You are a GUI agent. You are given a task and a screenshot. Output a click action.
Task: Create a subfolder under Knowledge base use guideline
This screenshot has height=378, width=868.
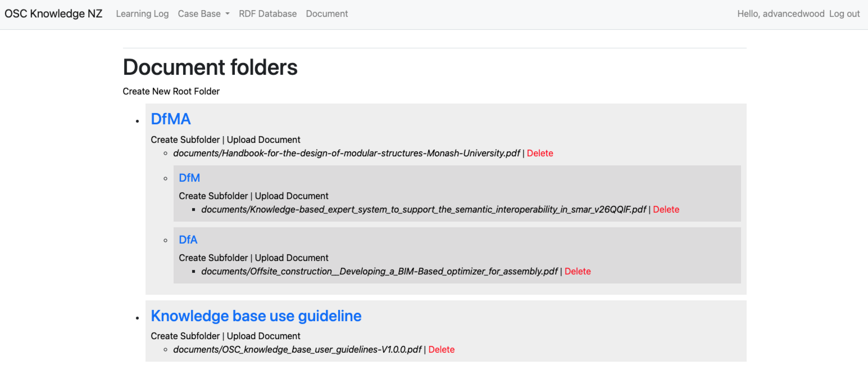pyautogui.click(x=185, y=336)
